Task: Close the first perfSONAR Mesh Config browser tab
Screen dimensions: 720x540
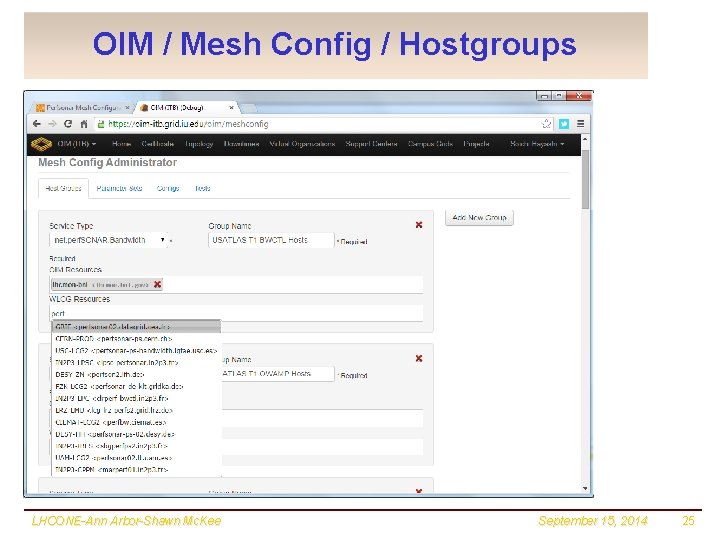Action: point(127,107)
